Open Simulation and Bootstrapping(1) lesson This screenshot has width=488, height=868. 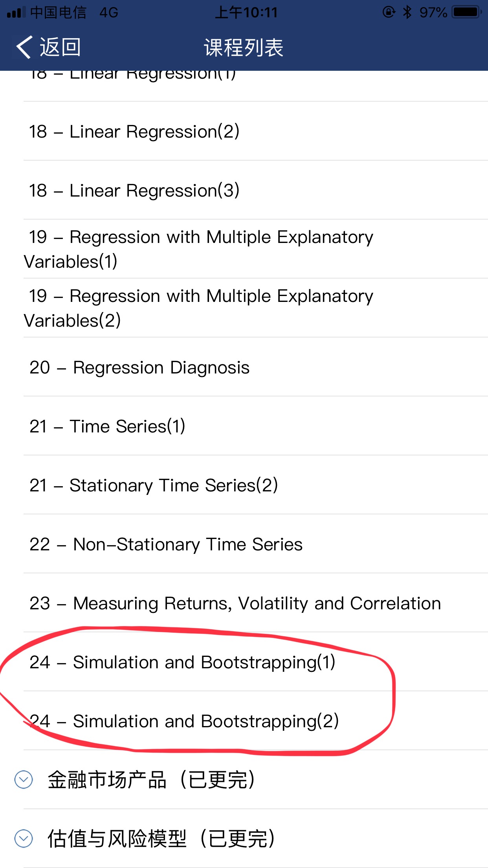click(182, 662)
